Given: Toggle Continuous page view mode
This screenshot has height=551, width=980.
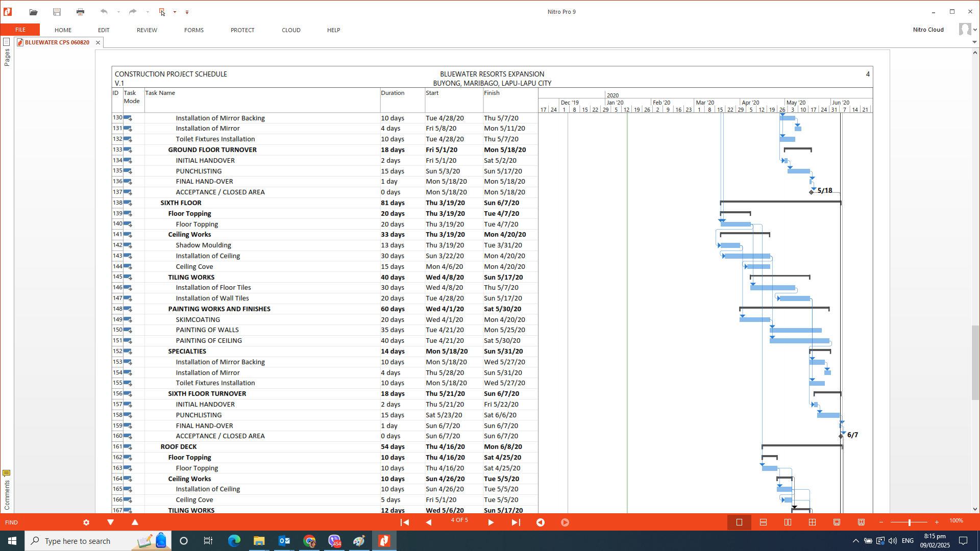Looking at the screenshot, I should click(x=763, y=522).
